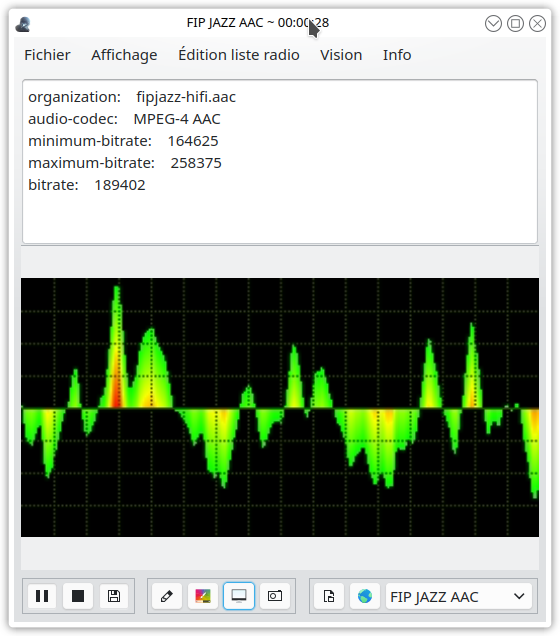
Task: Click the camera screenshot icon
Action: [275, 596]
